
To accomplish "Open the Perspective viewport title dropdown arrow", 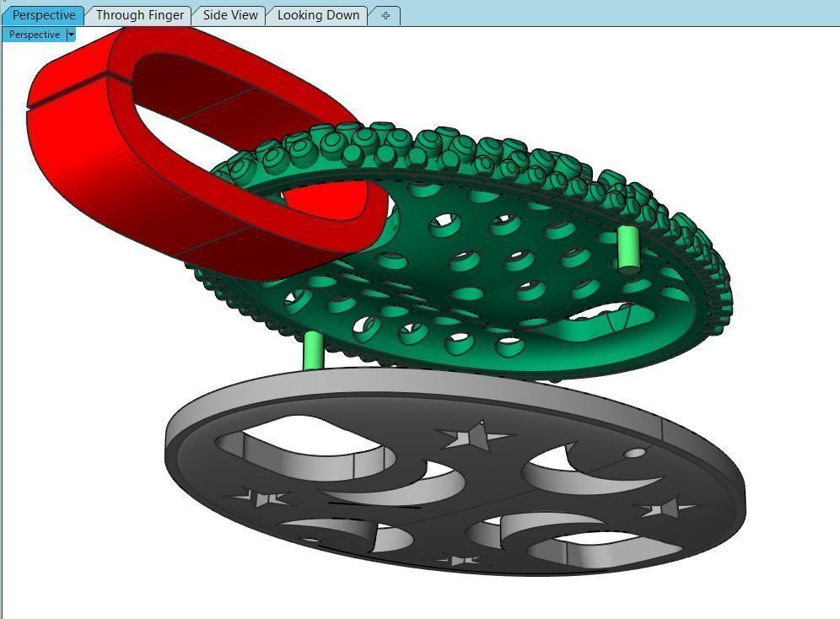I will [x=71, y=35].
